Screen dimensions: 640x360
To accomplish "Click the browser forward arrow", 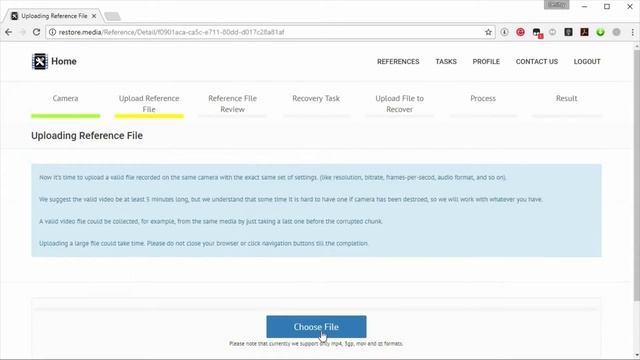I will (x=22, y=32).
